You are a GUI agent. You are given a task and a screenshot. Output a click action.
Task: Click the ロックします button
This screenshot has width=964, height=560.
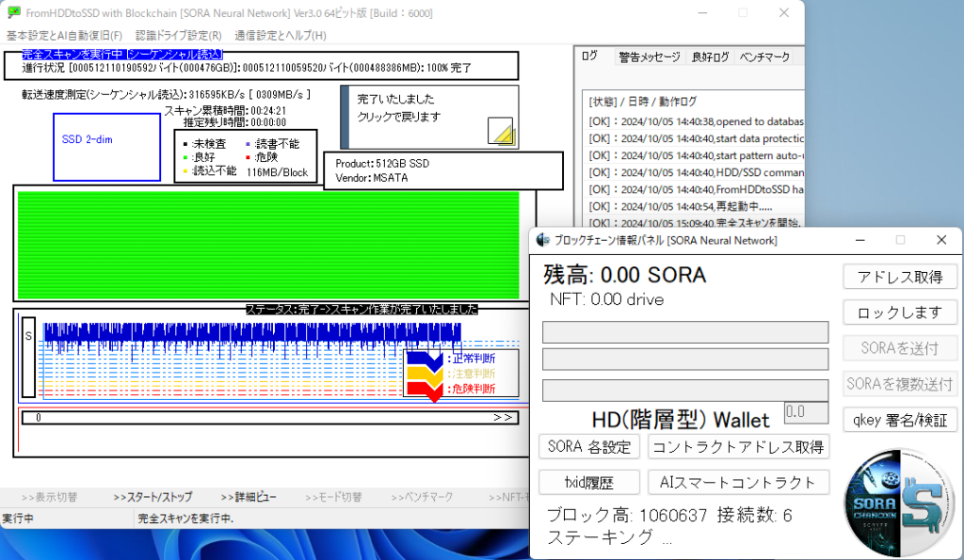(900, 312)
